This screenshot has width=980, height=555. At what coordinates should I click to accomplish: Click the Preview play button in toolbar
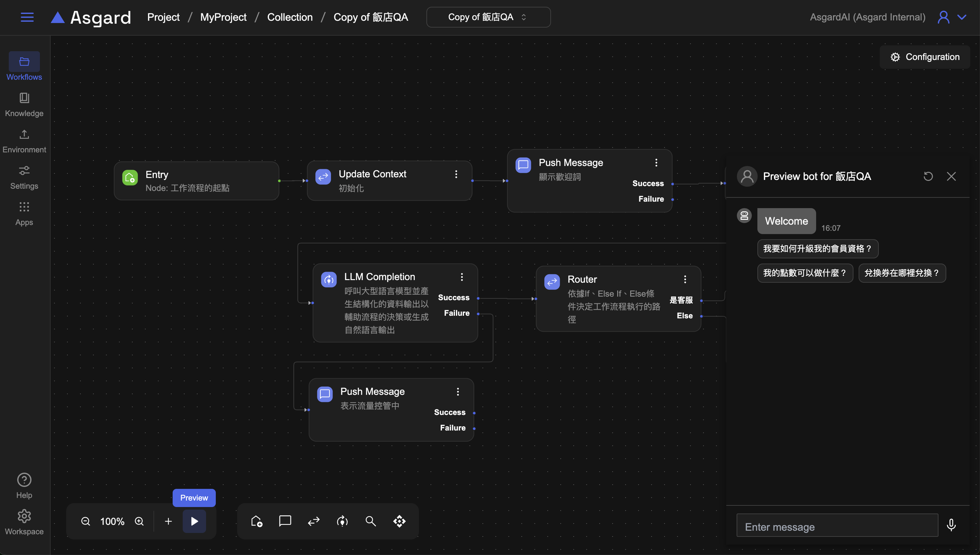194,521
